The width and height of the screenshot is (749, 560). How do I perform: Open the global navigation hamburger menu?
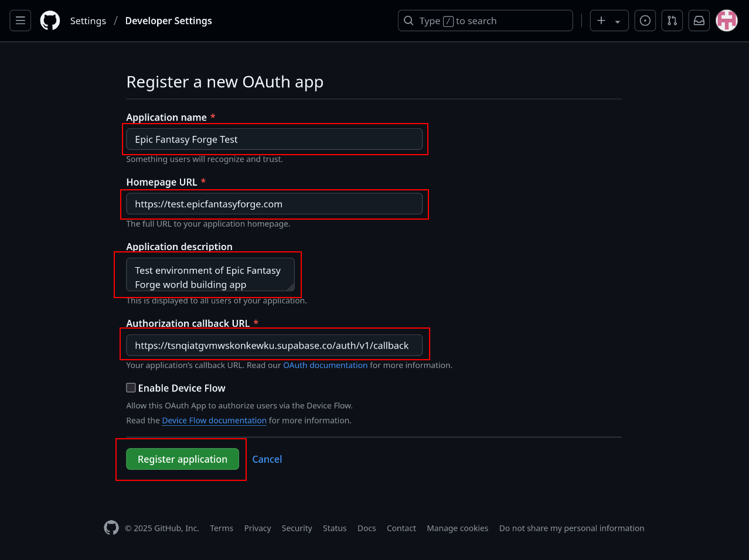tap(20, 20)
